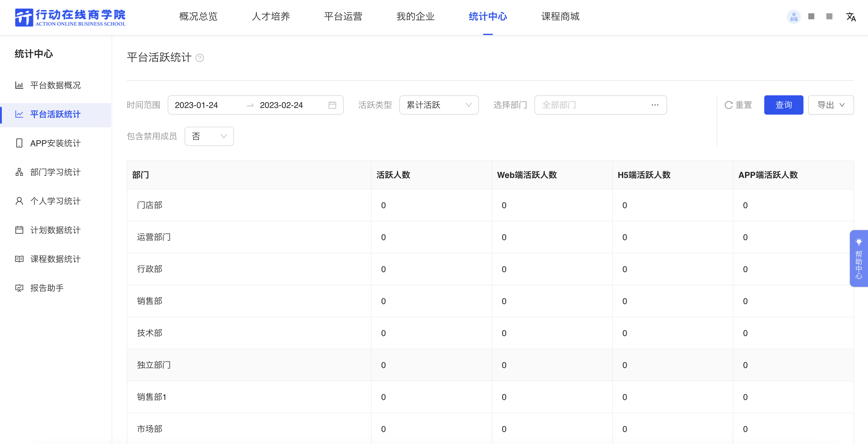This screenshot has height=444, width=868.
Task: Click the calendar icon for 计划数据统计
Action: [19, 230]
